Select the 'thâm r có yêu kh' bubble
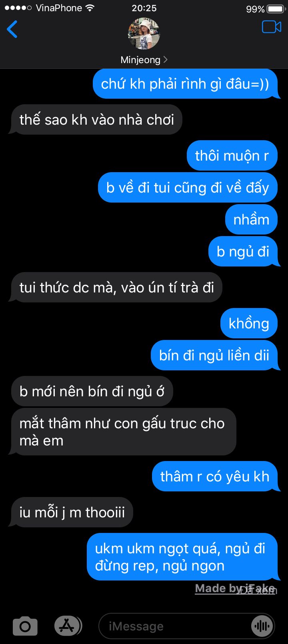Viewport: 288px width, 644px height. click(x=216, y=476)
